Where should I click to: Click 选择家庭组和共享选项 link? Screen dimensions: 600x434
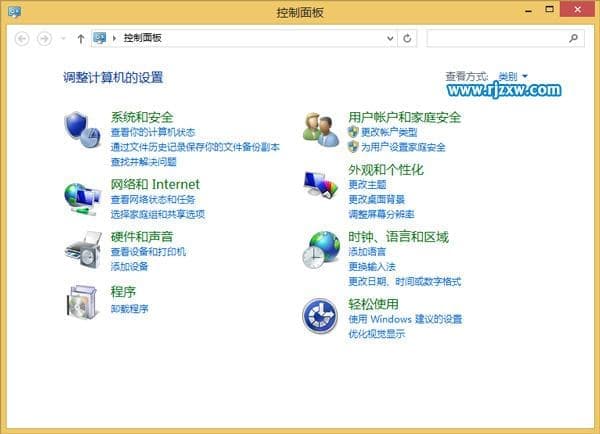158,214
